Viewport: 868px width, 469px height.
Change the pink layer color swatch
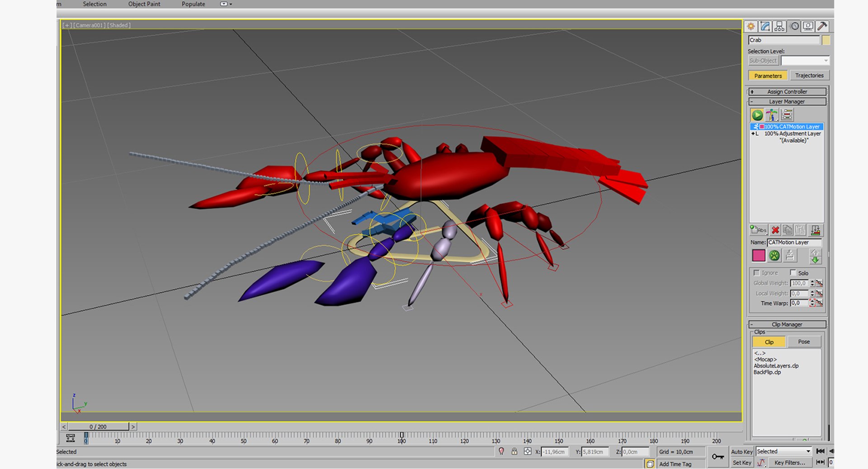[x=759, y=256]
